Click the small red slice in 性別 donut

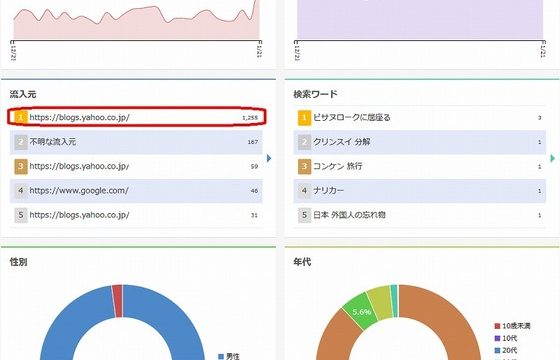117,301
